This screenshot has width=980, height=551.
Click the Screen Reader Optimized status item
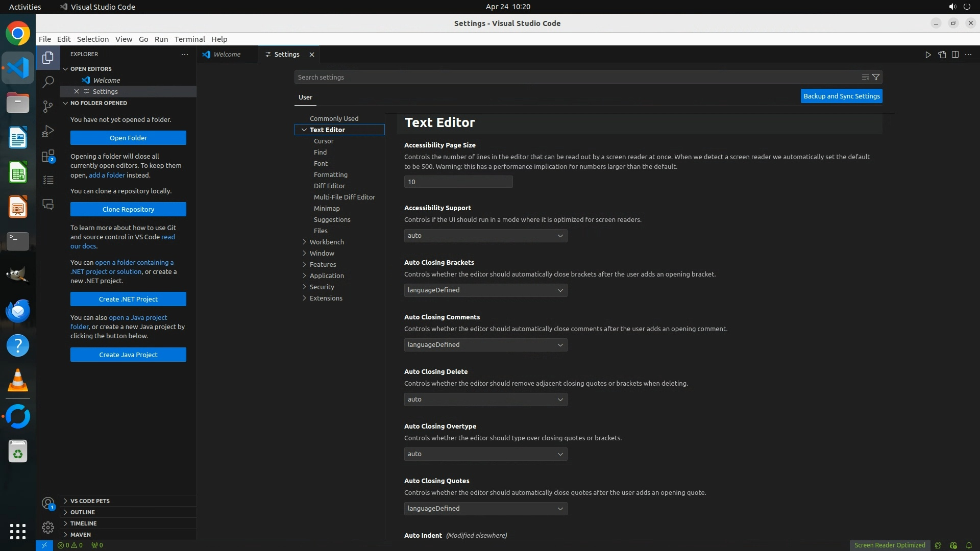[x=889, y=545]
